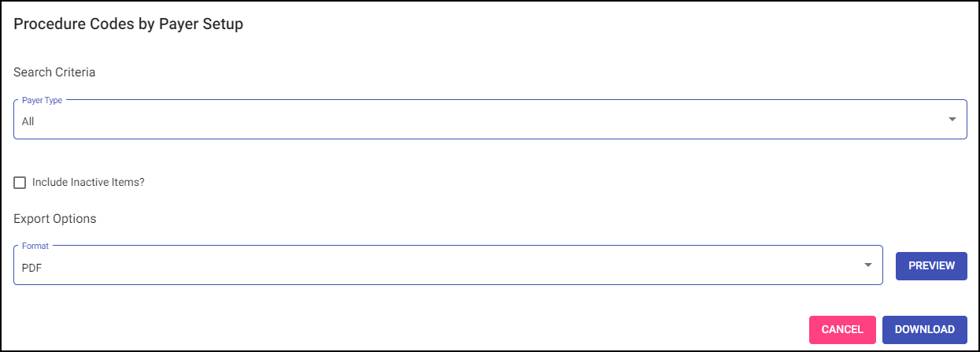This screenshot has height=352, width=980.
Task: Click the 'PDF' value in Format field
Action: coord(31,268)
